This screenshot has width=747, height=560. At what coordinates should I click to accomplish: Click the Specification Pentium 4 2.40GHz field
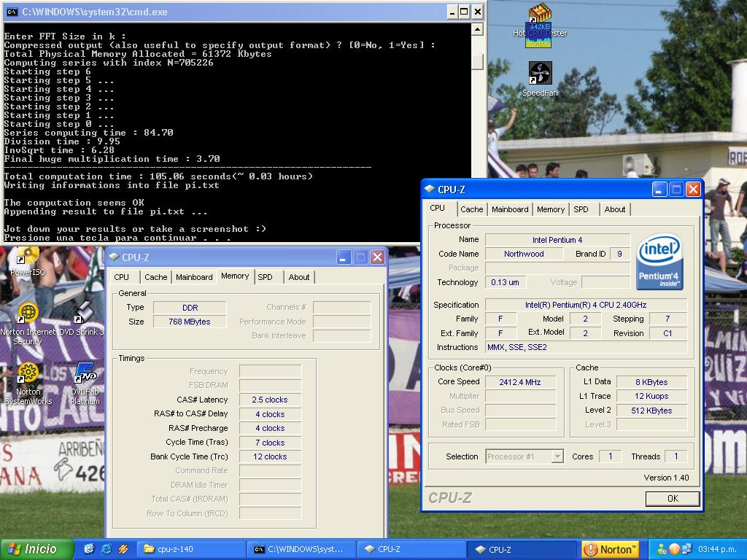586,305
